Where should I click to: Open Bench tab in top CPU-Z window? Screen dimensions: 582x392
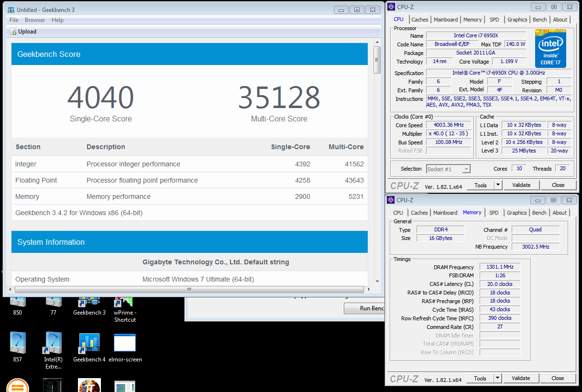(x=540, y=20)
